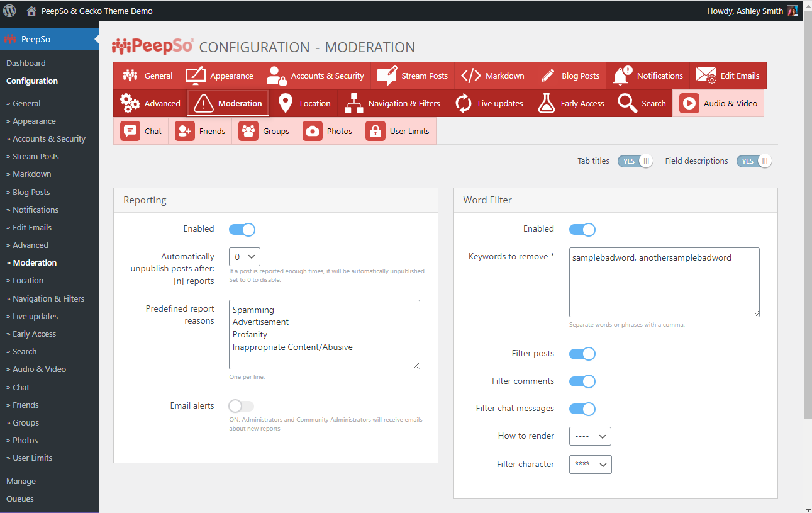Toggle the Tab titles YES switch
Image resolution: width=812 pixels, height=513 pixels.
click(635, 161)
